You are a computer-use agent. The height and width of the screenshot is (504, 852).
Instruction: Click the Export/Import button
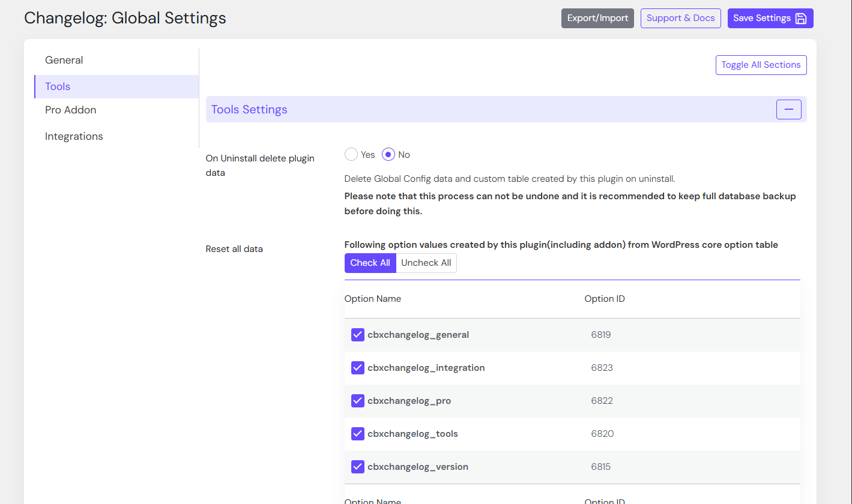597,18
